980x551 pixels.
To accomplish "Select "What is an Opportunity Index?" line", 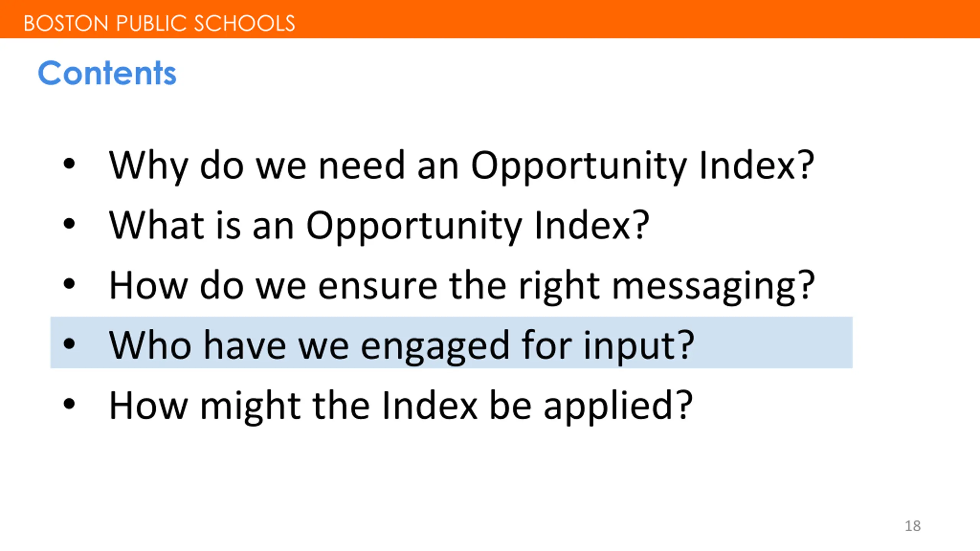I will pyautogui.click(x=379, y=225).
